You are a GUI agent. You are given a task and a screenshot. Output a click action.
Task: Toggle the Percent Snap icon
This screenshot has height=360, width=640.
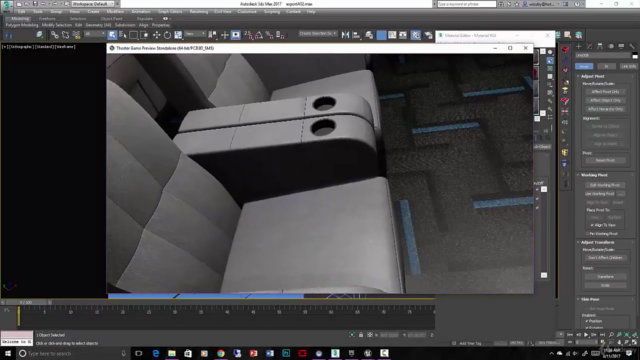[x=269, y=35]
